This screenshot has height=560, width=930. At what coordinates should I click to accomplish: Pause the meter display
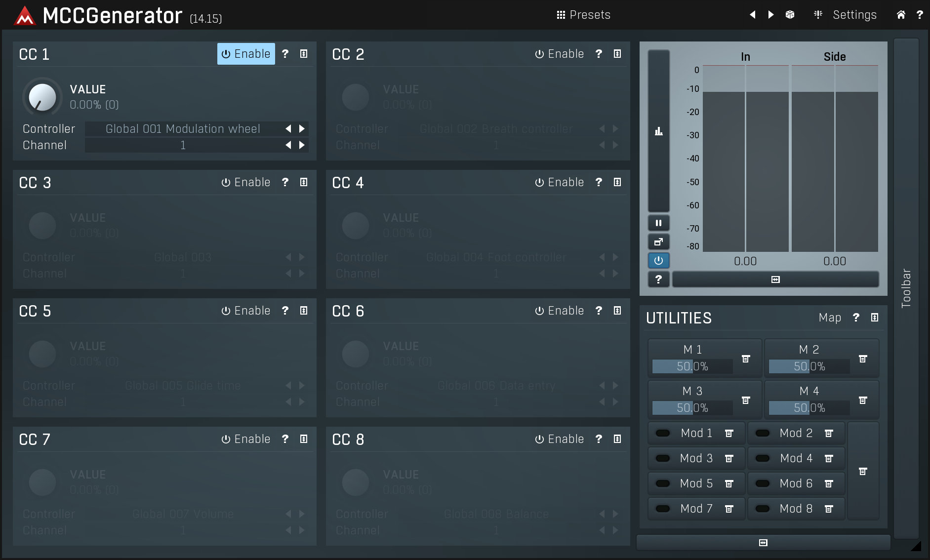click(658, 223)
